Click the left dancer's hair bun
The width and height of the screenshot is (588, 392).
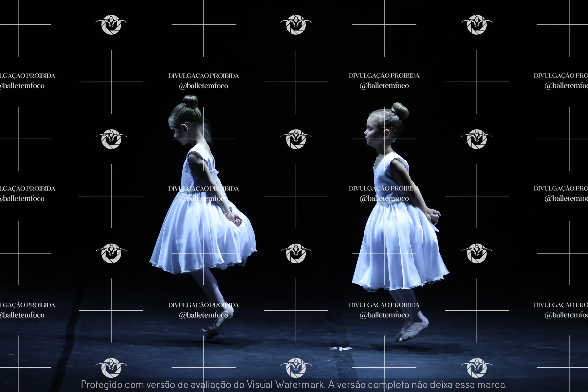pyautogui.click(x=191, y=101)
